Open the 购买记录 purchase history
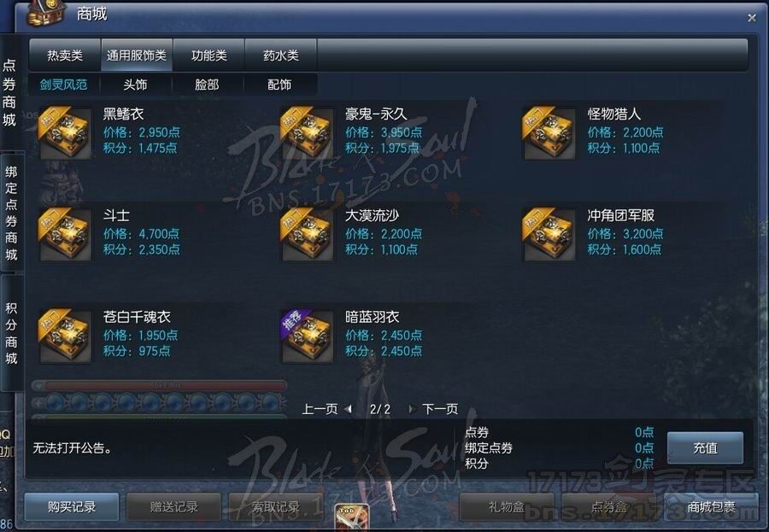The width and height of the screenshot is (769, 532). tap(72, 506)
